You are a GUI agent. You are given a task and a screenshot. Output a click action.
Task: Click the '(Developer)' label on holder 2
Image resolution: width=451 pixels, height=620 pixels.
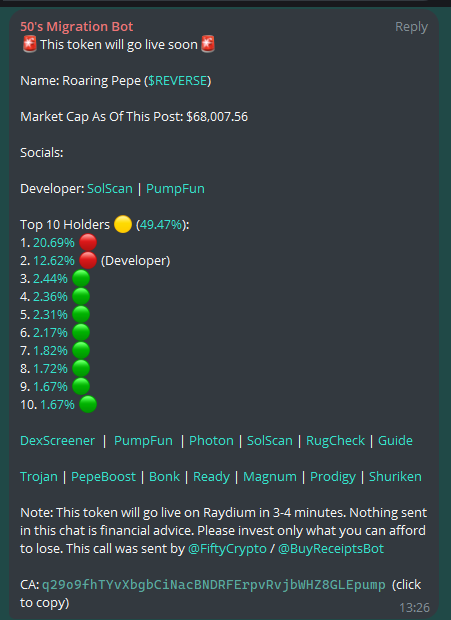(x=136, y=261)
